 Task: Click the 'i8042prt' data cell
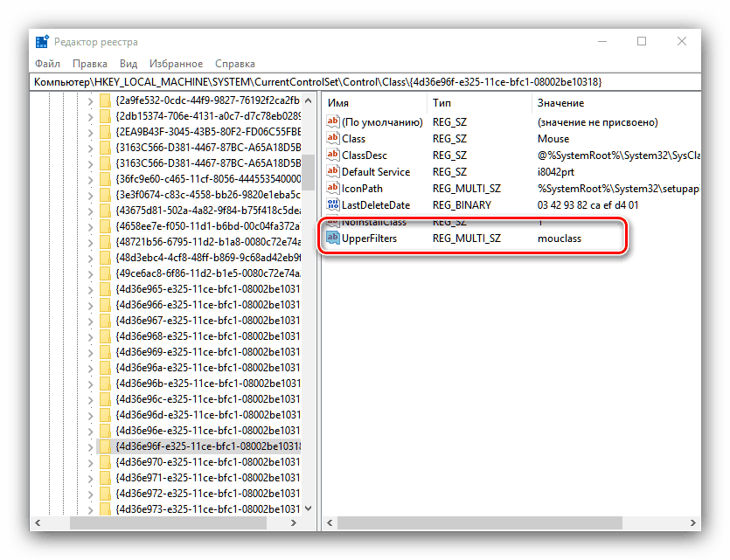coord(556,172)
